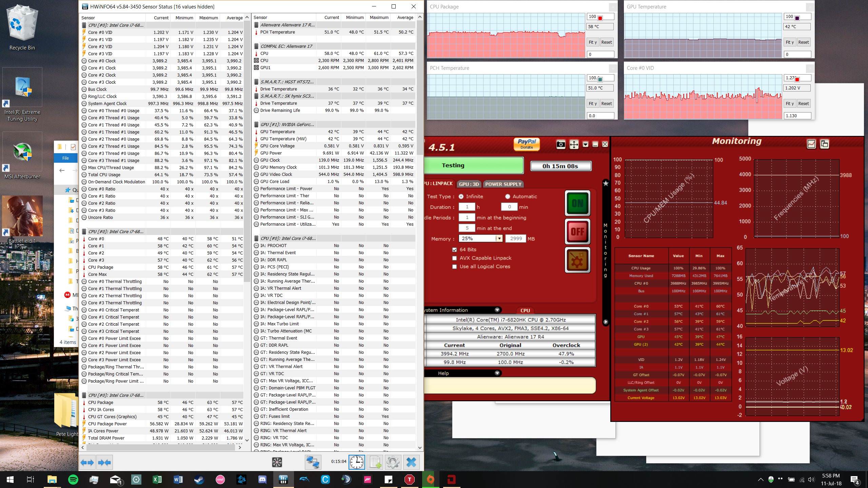Select Automatic test type radio
The width and height of the screenshot is (868, 488).
coord(508,197)
